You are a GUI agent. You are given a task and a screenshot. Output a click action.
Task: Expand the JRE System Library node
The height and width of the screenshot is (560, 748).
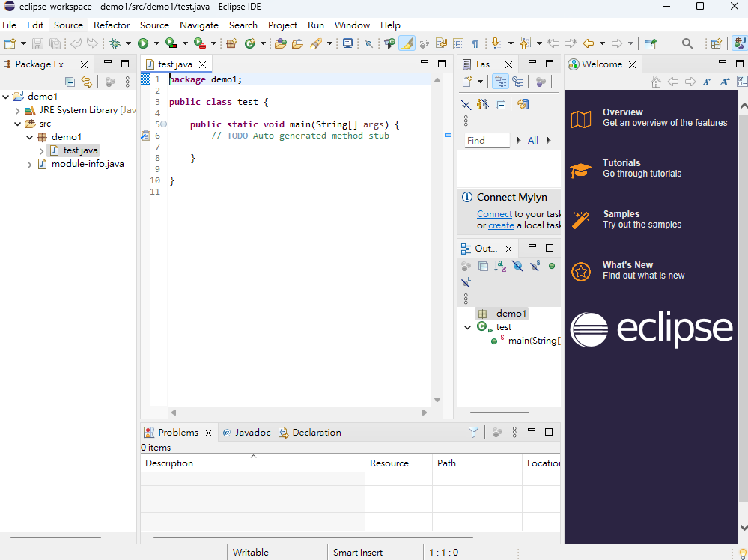click(17, 110)
